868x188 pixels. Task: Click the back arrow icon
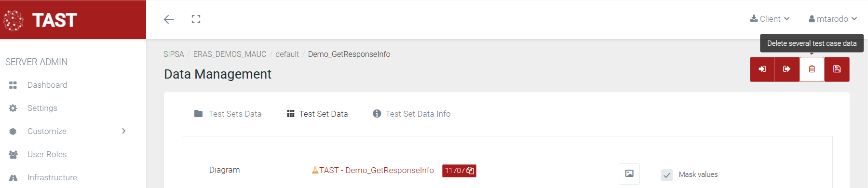pos(169,19)
